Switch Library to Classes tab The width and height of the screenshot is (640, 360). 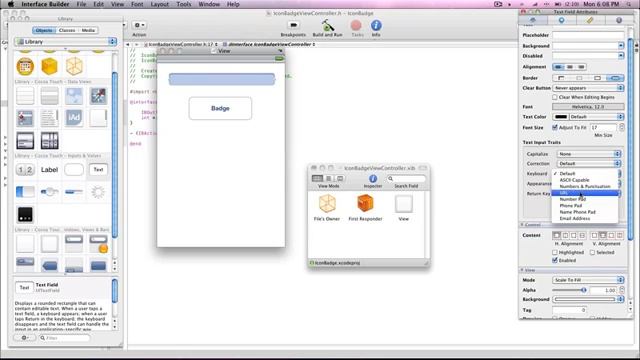67,30
